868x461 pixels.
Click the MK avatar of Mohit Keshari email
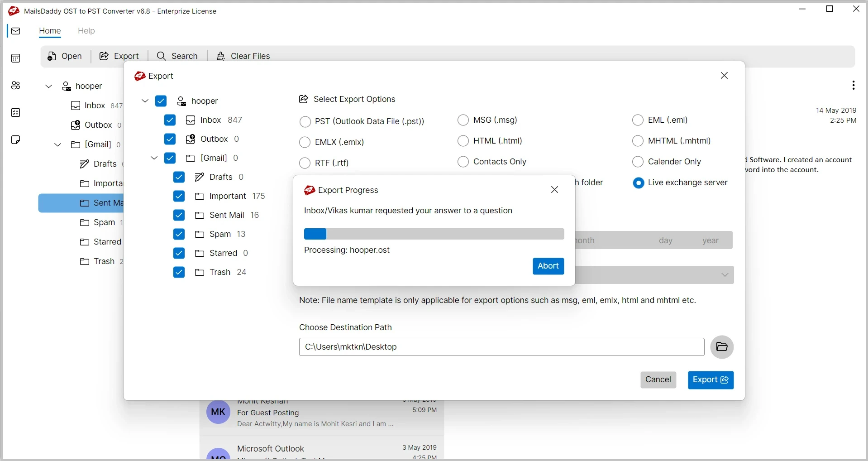click(x=218, y=412)
